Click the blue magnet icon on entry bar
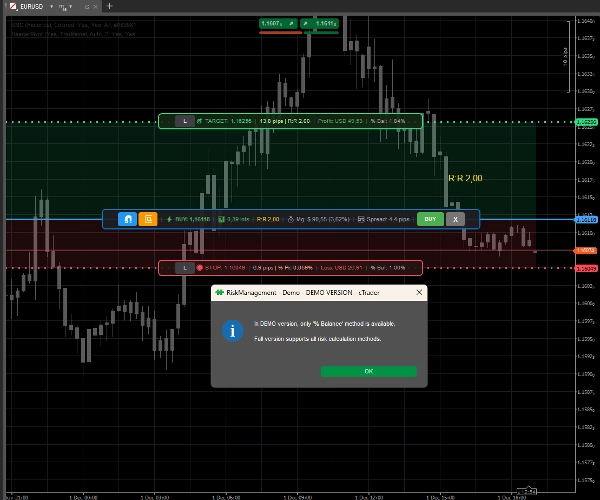Screen dimensions: 600x500 pos(127,219)
